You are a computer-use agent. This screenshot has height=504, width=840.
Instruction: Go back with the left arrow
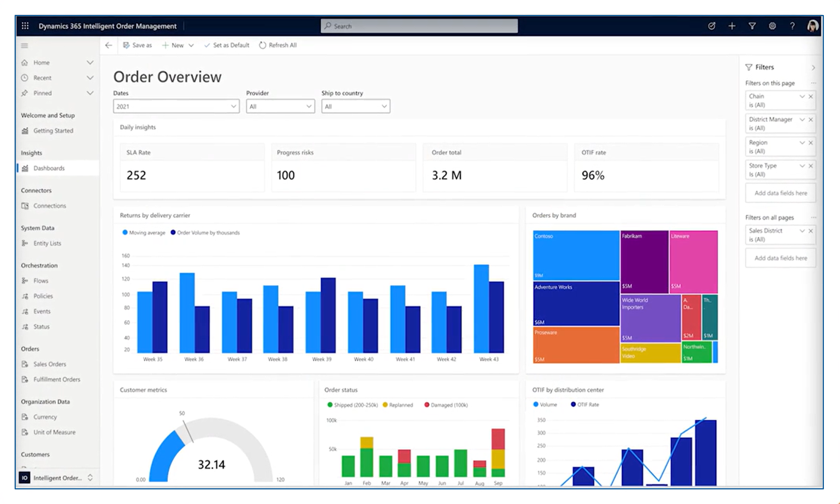pyautogui.click(x=109, y=45)
